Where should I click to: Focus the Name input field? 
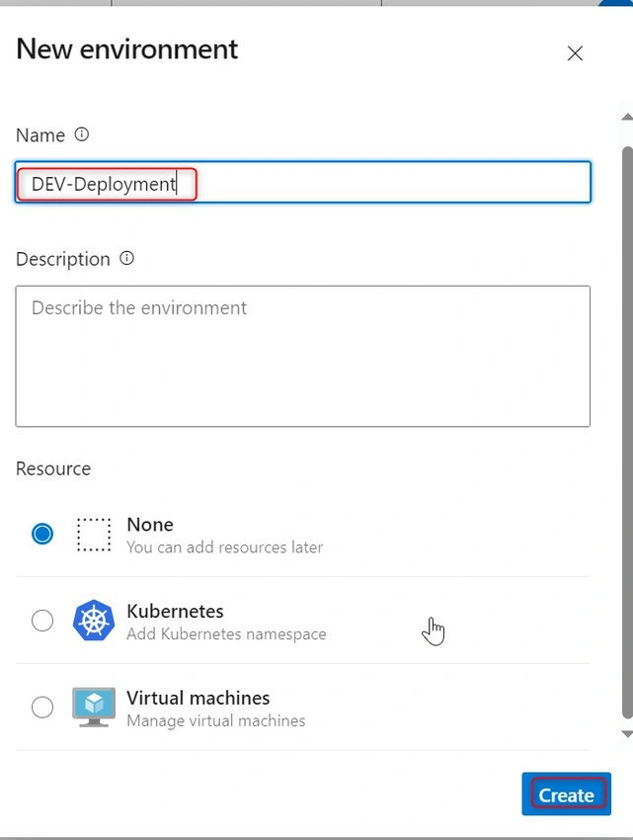(303, 182)
